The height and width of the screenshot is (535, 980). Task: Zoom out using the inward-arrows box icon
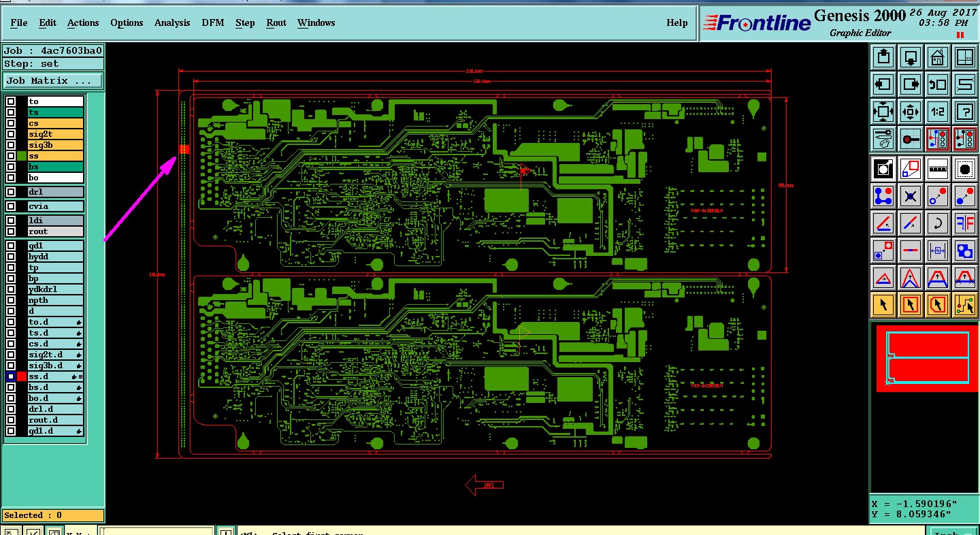[911, 111]
